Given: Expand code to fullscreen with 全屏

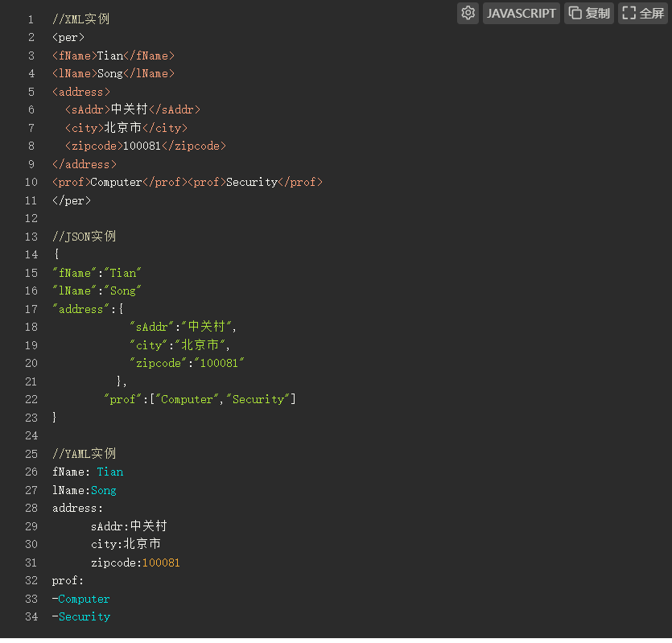Looking at the screenshot, I should click(x=643, y=13).
